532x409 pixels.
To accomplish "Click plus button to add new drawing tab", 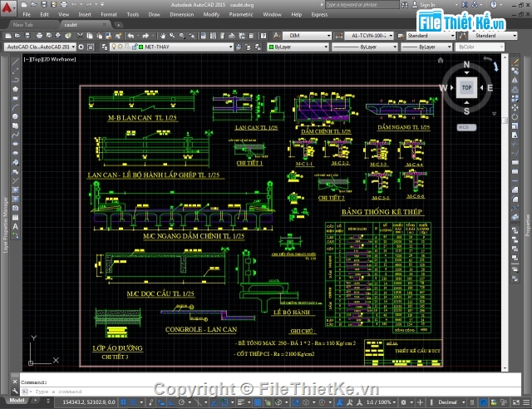I will click(x=118, y=25).
